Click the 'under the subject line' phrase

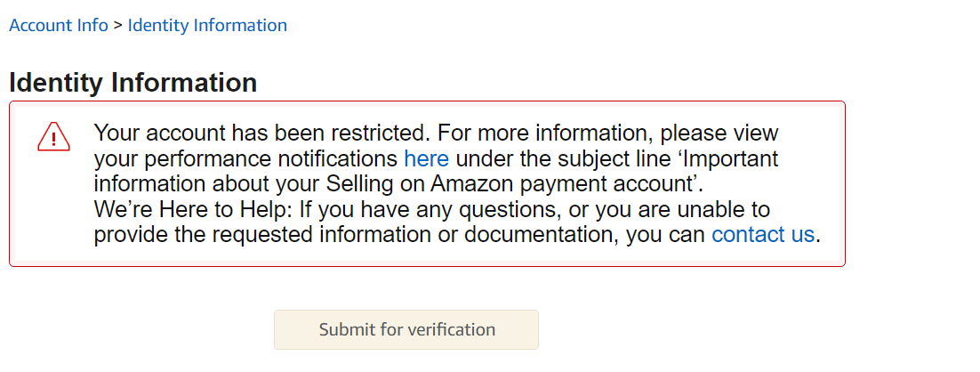coord(563,158)
